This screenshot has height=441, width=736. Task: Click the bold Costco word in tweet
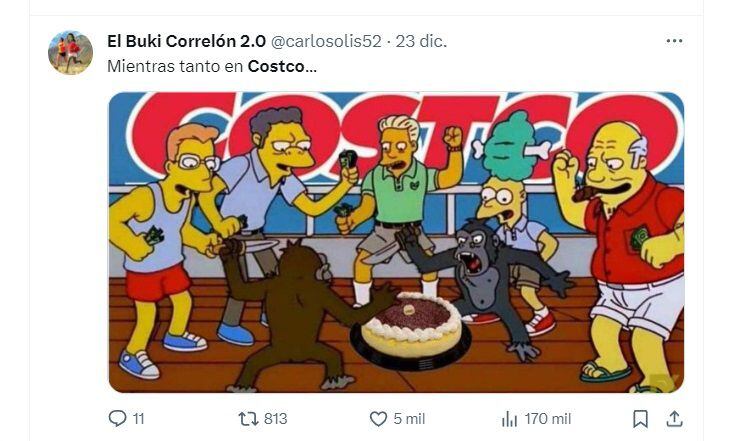click(x=276, y=67)
